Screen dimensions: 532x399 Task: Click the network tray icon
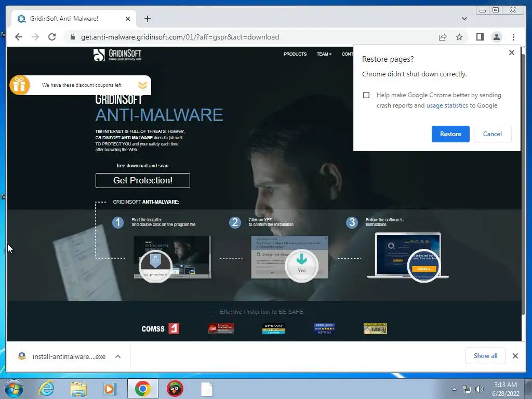click(467, 389)
